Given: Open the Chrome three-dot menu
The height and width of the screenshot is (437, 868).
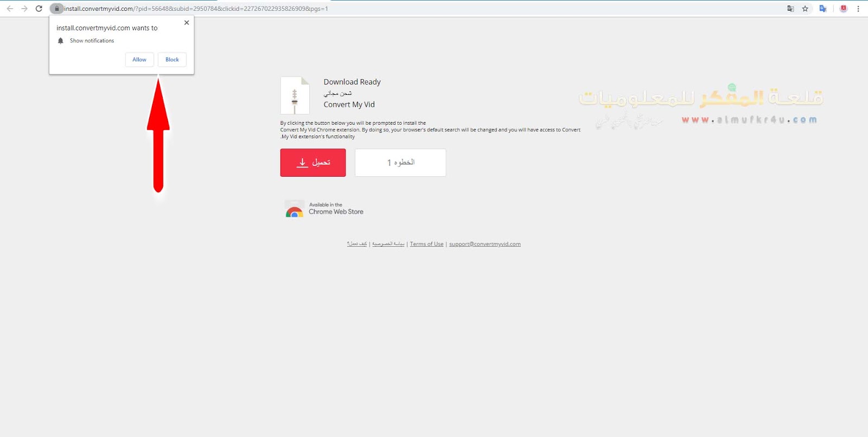Looking at the screenshot, I should point(858,9).
